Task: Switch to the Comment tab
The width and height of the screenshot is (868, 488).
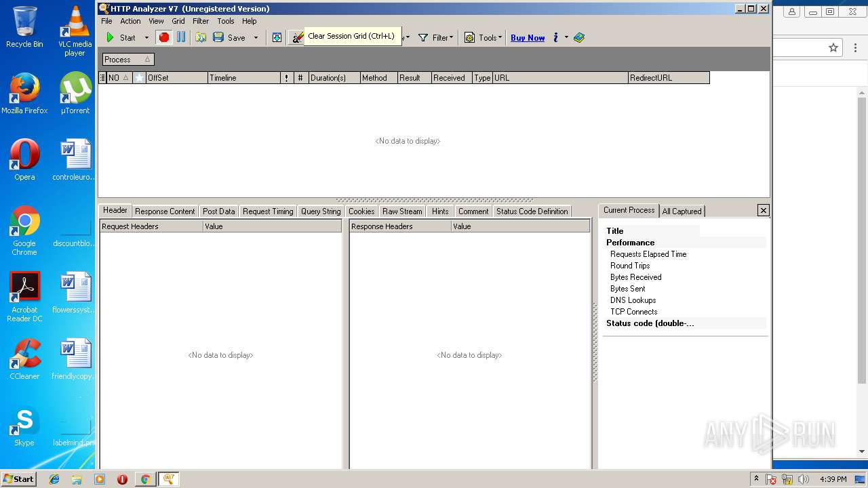Action: (473, 211)
